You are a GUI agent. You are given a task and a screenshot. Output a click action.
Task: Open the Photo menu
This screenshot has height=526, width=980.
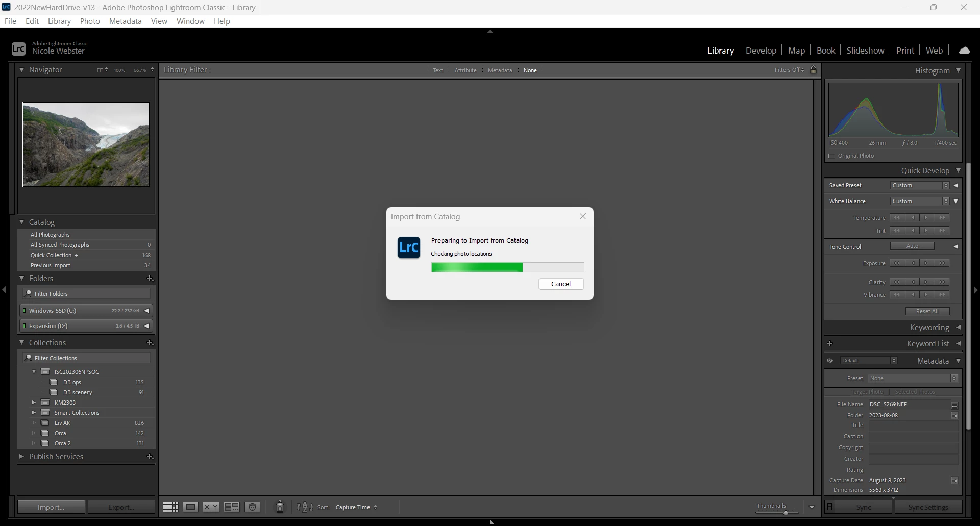point(90,21)
